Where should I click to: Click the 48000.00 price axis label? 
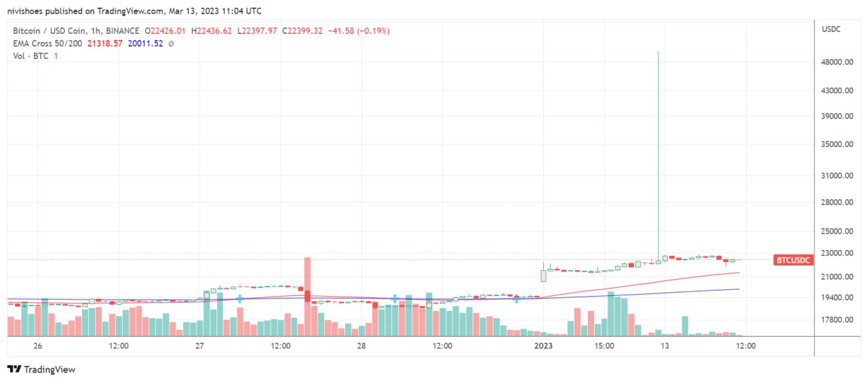coord(835,62)
